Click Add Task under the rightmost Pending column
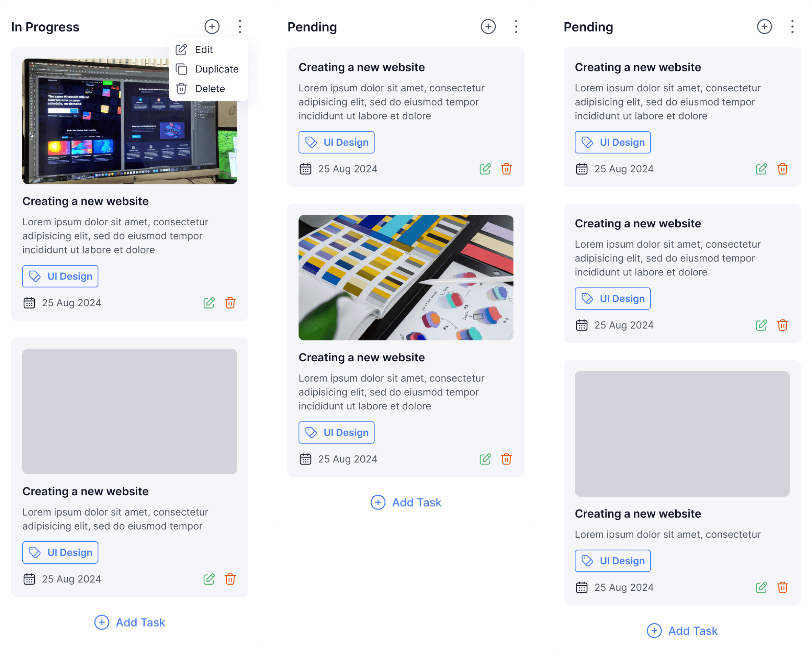Viewport: 812px width, 656px height. click(x=682, y=631)
